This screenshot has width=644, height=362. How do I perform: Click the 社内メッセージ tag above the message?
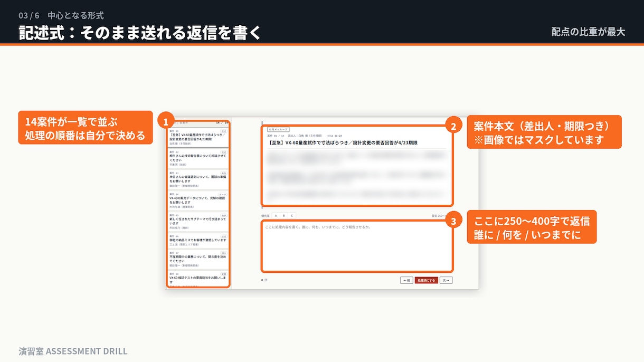pyautogui.click(x=278, y=129)
